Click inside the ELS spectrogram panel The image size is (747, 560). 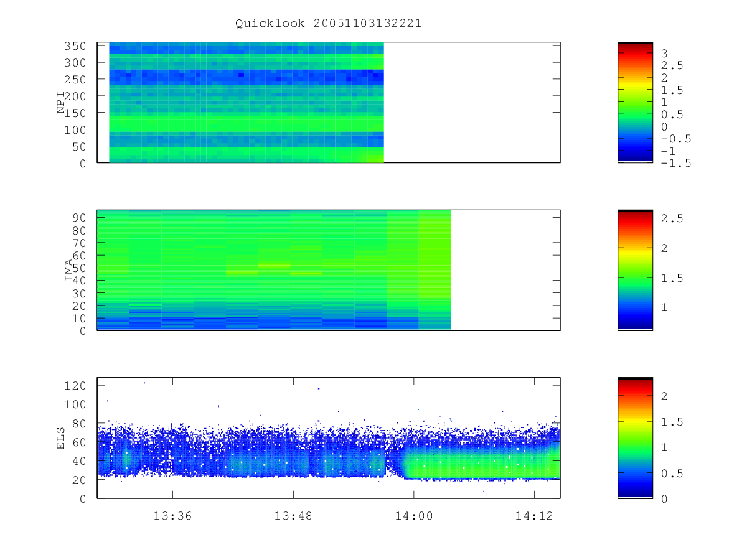[329, 438]
